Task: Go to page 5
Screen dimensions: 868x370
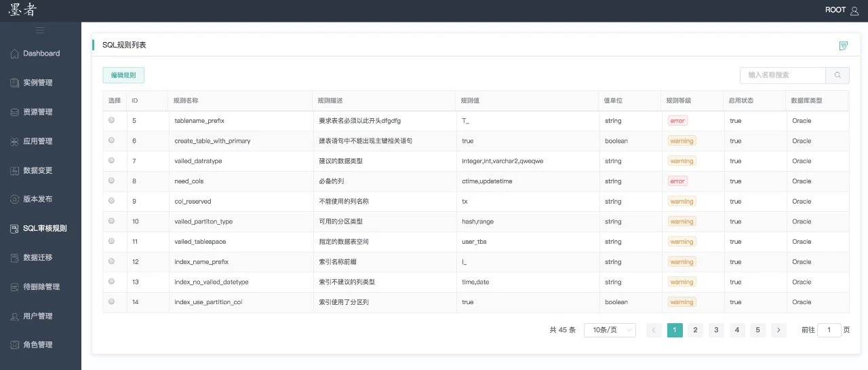Action: point(757,330)
